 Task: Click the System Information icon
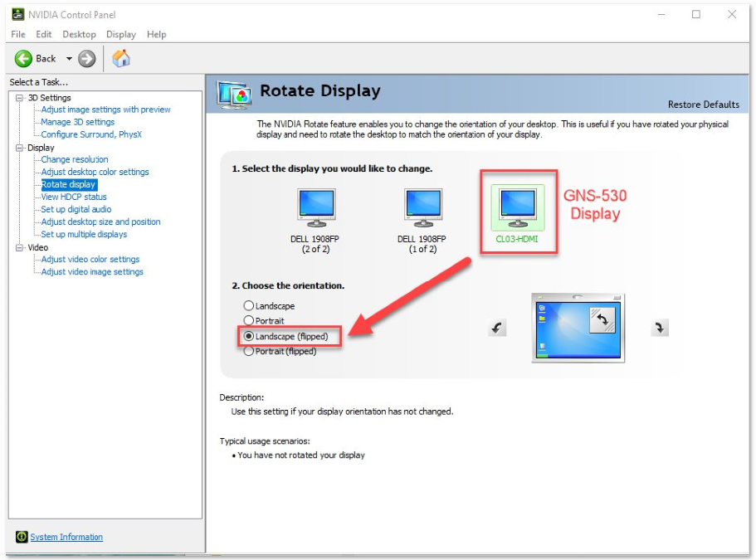click(22, 537)
